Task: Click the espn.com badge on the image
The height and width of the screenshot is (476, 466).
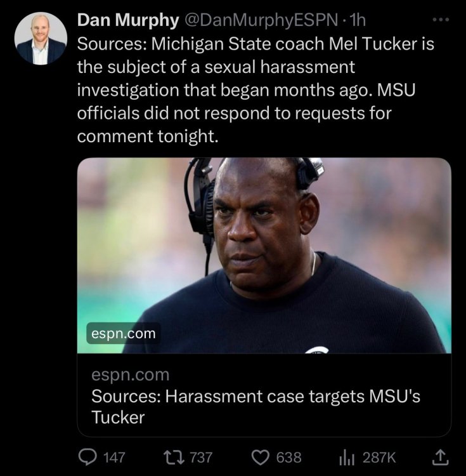Action: click(123, 334)
